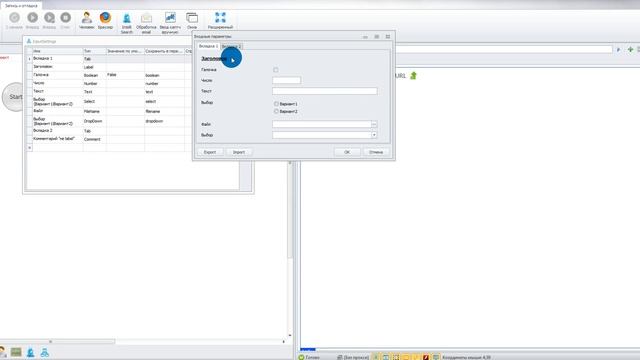Open the 'Обработка email' tool
640x360 pixels.
pyautogui.click(x=146, y=18)
